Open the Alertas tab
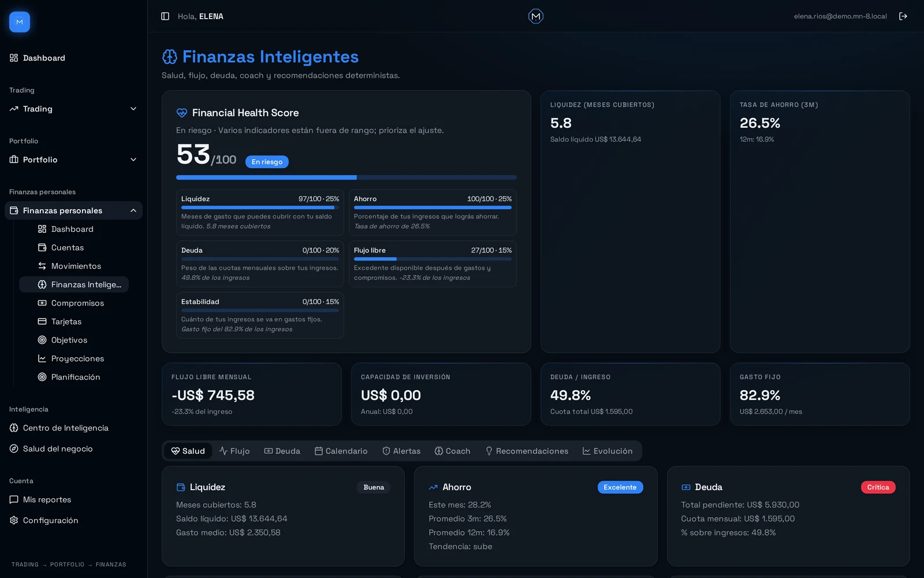Viewport: 924px width, 578px height. pyautogui.click(x=401, y=451)
